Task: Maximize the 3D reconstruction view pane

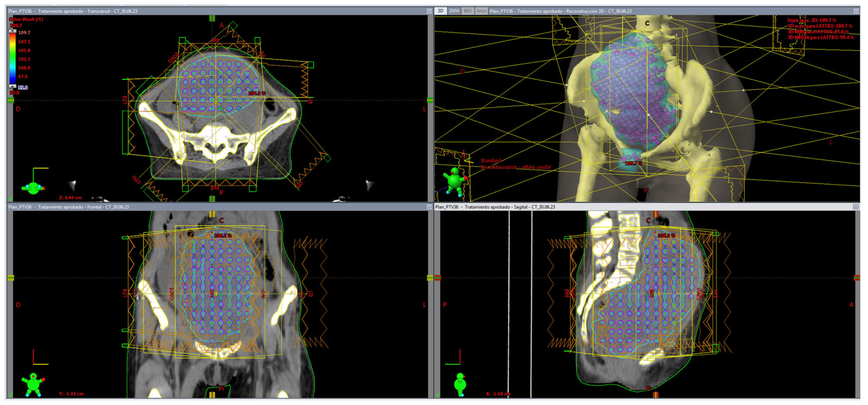Action: [x=856, y=11]
